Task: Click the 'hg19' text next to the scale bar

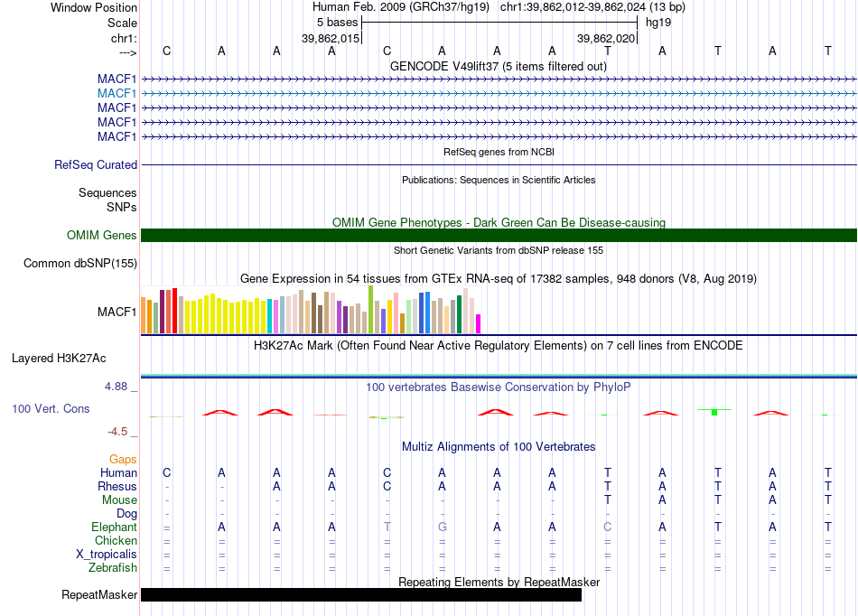Action: (x=658, y=23)
